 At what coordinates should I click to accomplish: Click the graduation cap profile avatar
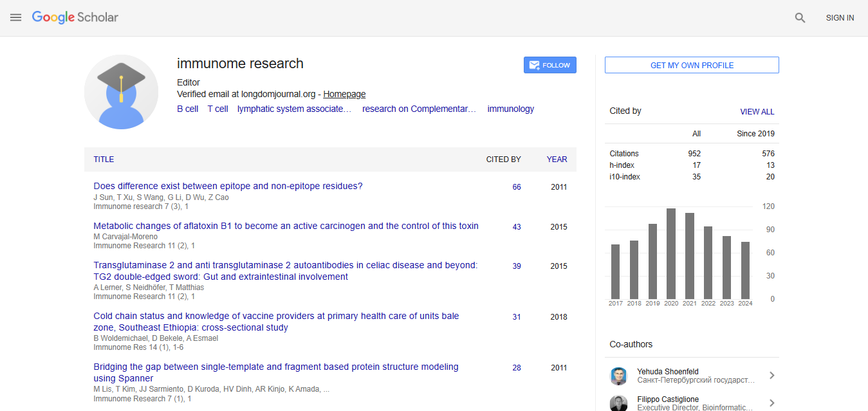tap(121, 92)
